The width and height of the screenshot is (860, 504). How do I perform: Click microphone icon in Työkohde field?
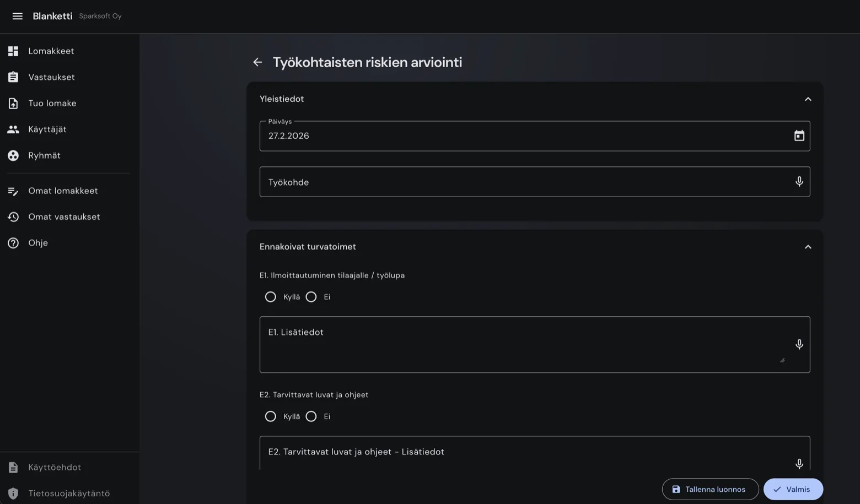(x=799, y=182)
